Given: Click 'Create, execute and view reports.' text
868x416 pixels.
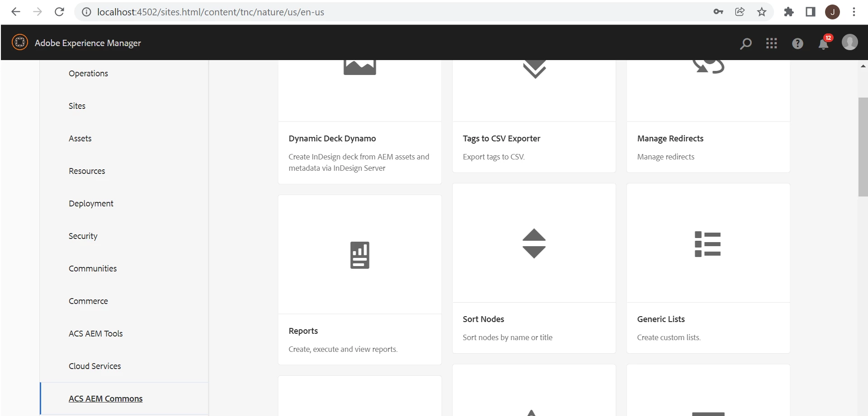Looking at the screenshot, I should (343, 349).
